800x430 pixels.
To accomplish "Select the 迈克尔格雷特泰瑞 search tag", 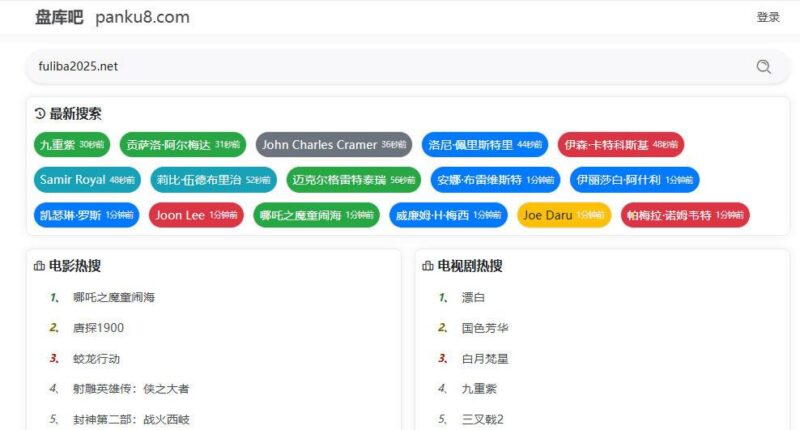I will [x=354, y=180].
